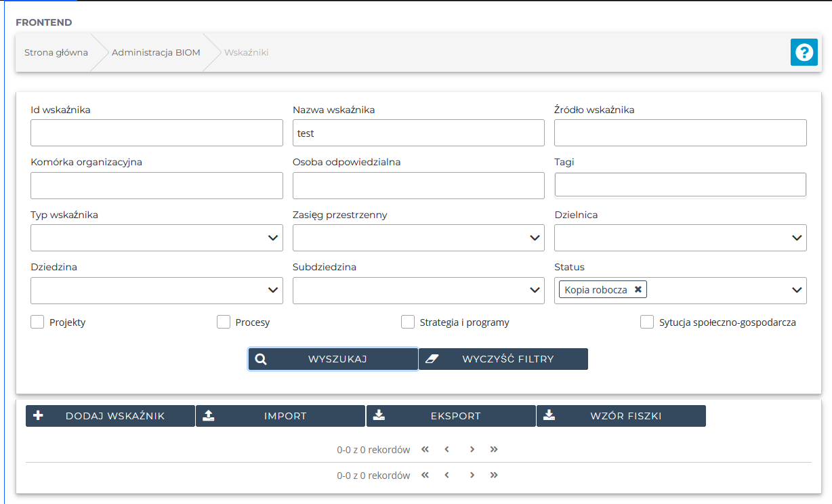Click the magnifier icon on Wyszukaj

point(261,359)
